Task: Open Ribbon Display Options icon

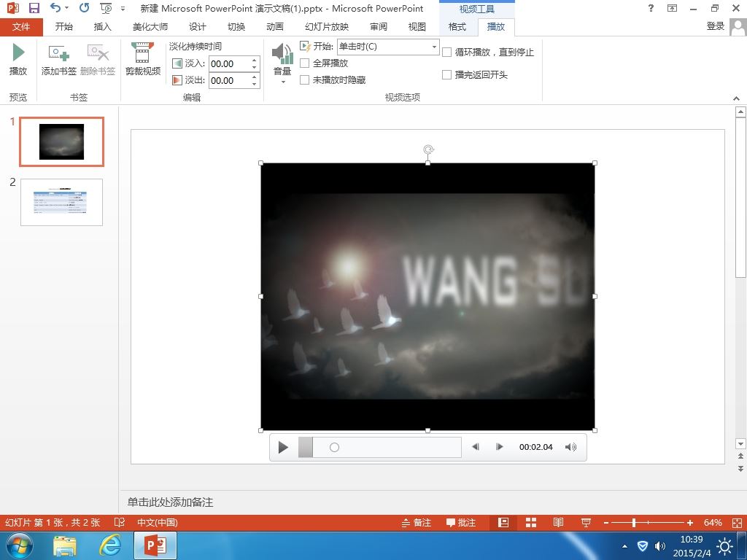Action: pos(672,8)
